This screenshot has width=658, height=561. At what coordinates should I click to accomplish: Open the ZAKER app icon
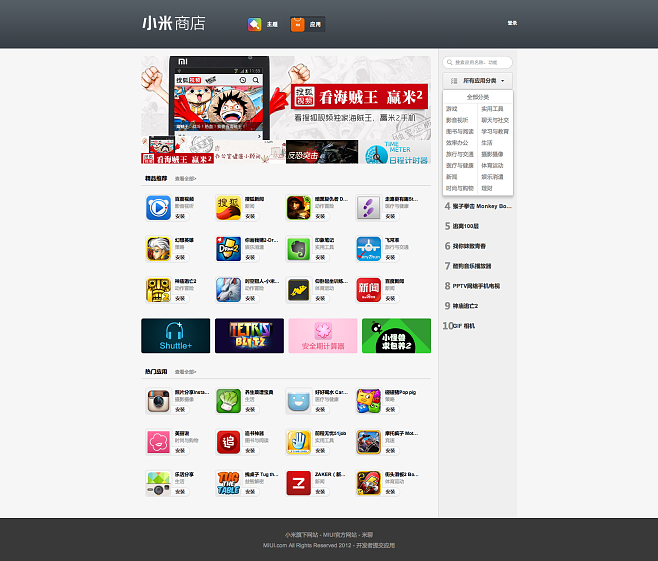tap(298, 483)
